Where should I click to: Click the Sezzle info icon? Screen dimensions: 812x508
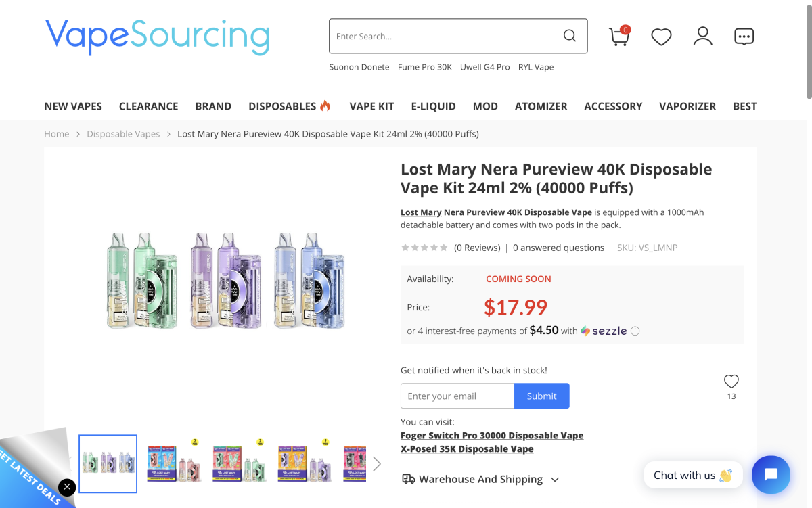point(635,331)
